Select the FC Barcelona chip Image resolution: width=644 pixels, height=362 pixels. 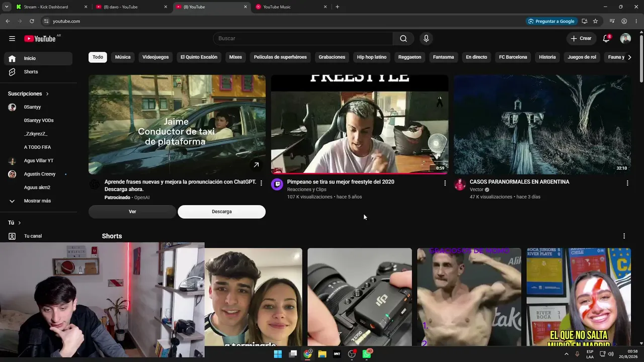[513, 57]
